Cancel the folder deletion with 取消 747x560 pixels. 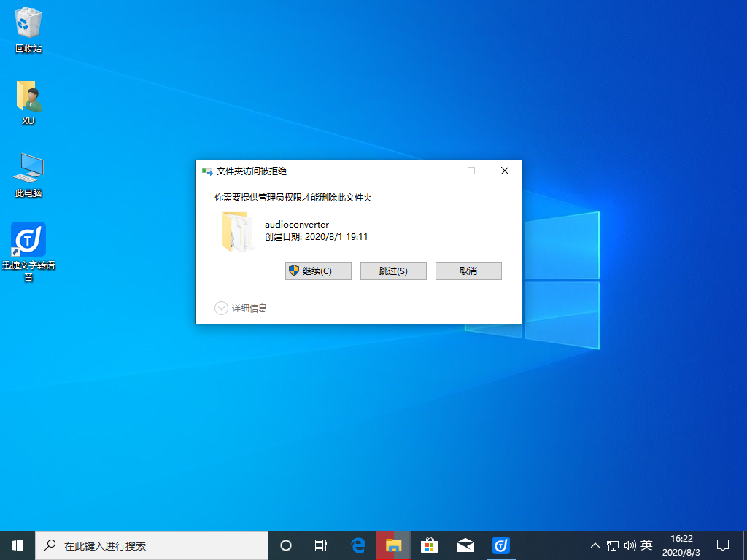pyautogui.click(x=468, y=271)
